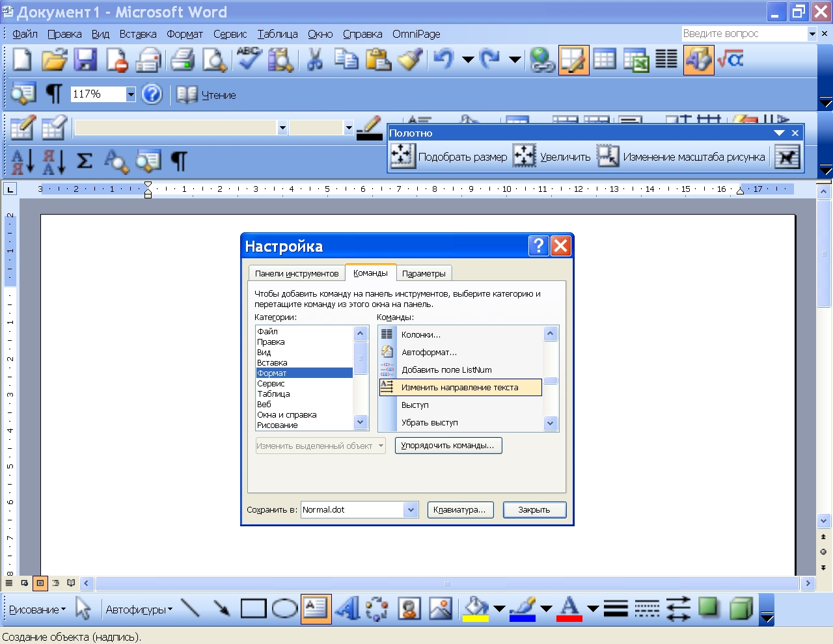
Task: Open Print Preview icon
Action: (214, 60)
